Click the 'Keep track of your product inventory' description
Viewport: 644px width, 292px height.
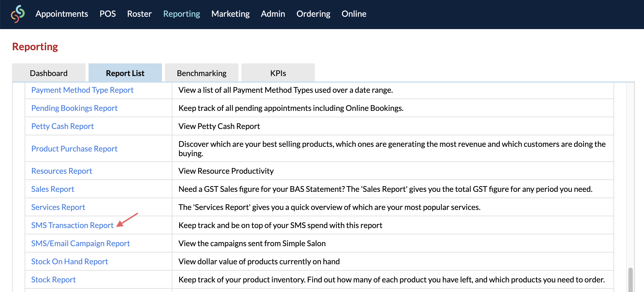click(392, 280)
